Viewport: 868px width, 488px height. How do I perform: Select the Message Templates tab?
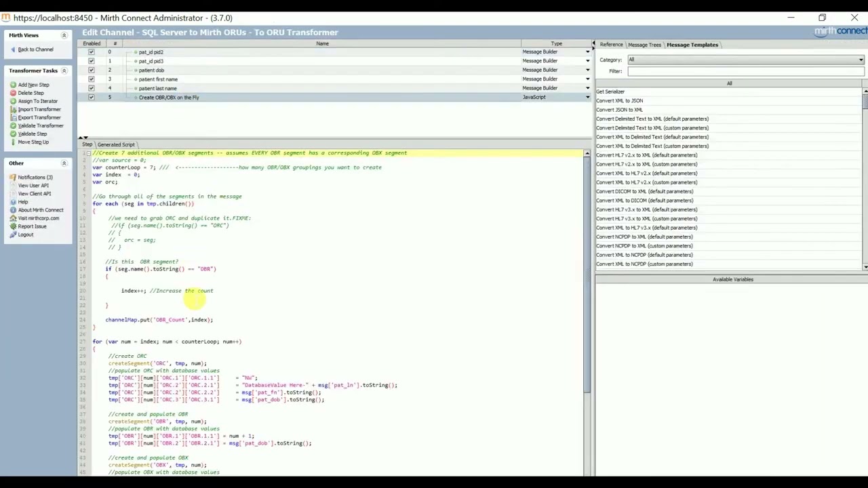(692, 45)
